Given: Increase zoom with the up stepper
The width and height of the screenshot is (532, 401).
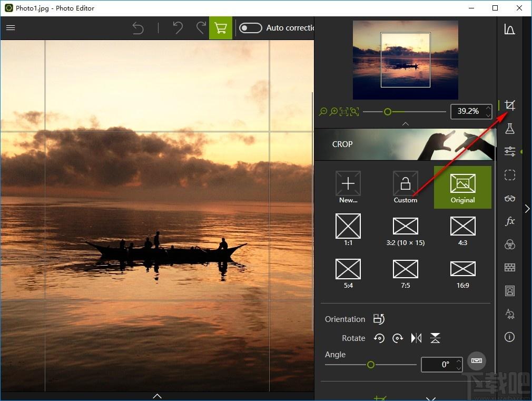Looking at the screenshot, I should coord(488,108).
